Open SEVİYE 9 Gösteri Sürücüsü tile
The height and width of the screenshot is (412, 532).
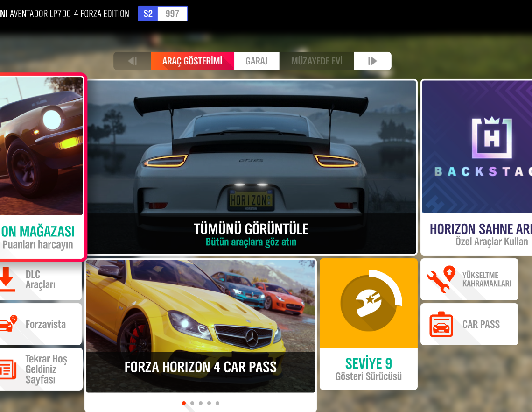coord(369,324)
